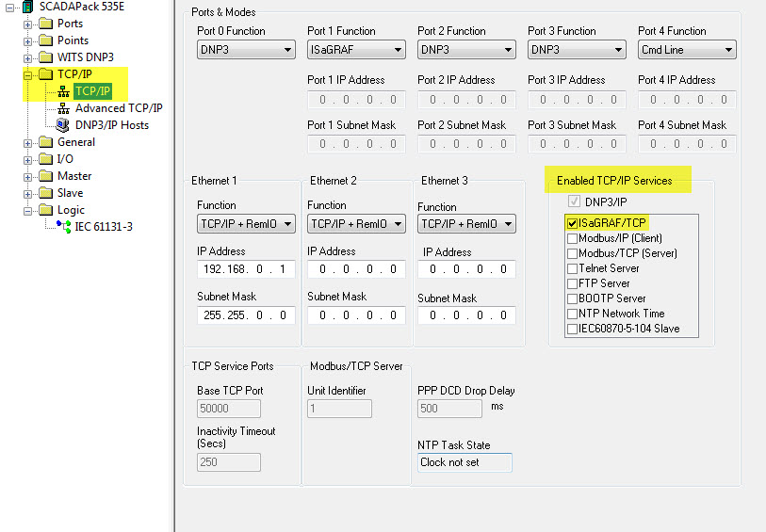
Task: Expand the Slave tree node
Action: [x=28, y=194]
